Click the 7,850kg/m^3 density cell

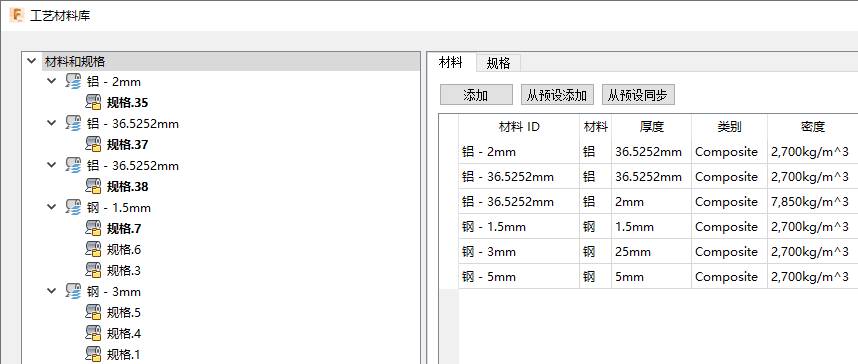coord(813,201)
